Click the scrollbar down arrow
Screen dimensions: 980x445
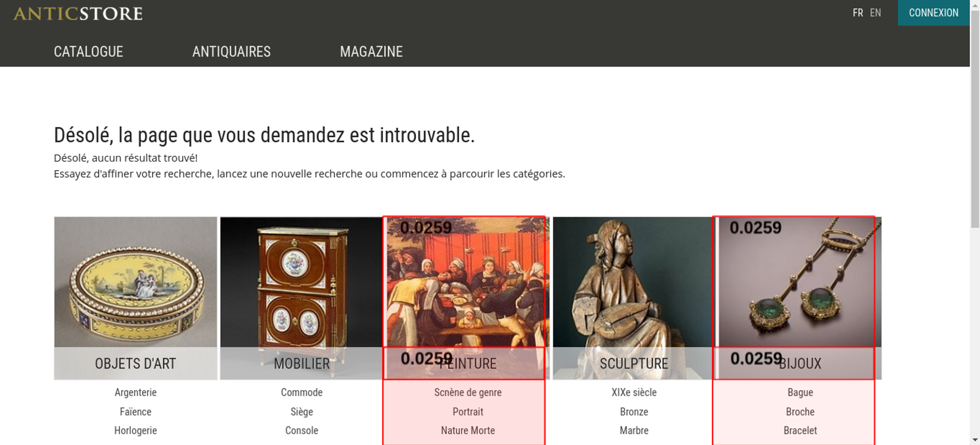tap(975, 440)
